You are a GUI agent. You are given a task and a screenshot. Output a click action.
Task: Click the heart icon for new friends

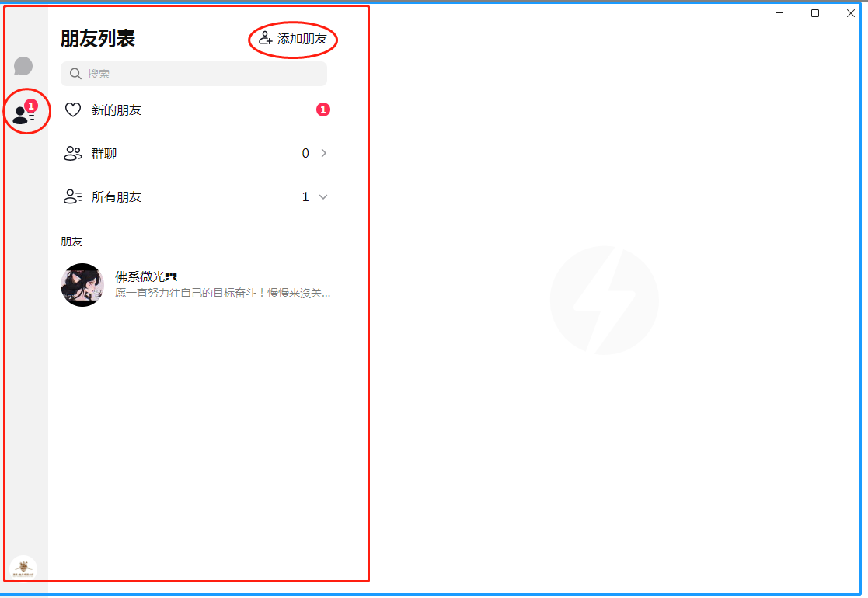pos(73,110)
